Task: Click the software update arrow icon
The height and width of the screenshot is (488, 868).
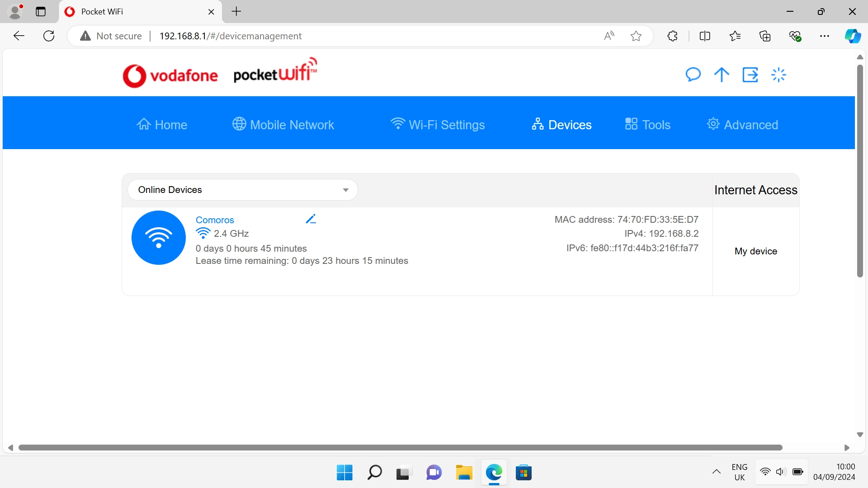Action: [x=721, y=75]
